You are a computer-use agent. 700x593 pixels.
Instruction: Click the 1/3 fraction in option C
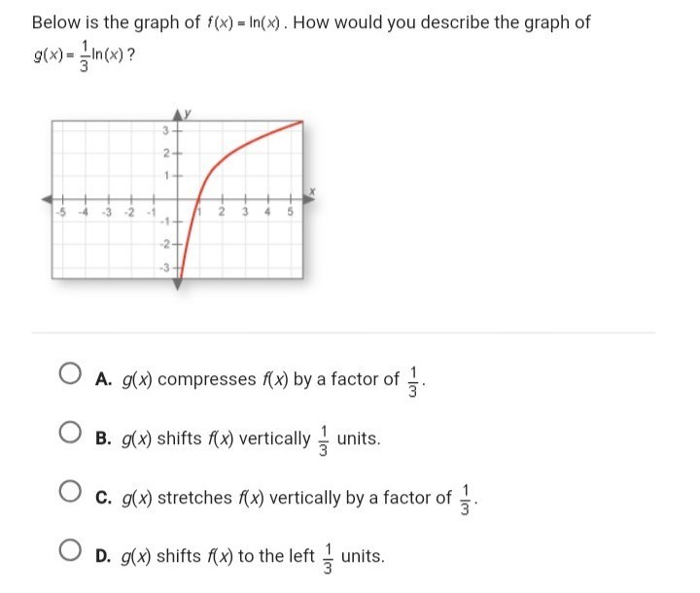[465, 500]
